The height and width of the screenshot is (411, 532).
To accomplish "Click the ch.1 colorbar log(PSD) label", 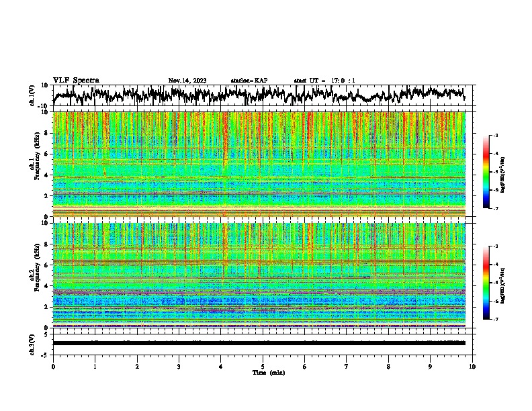I will tap(503, 175).
